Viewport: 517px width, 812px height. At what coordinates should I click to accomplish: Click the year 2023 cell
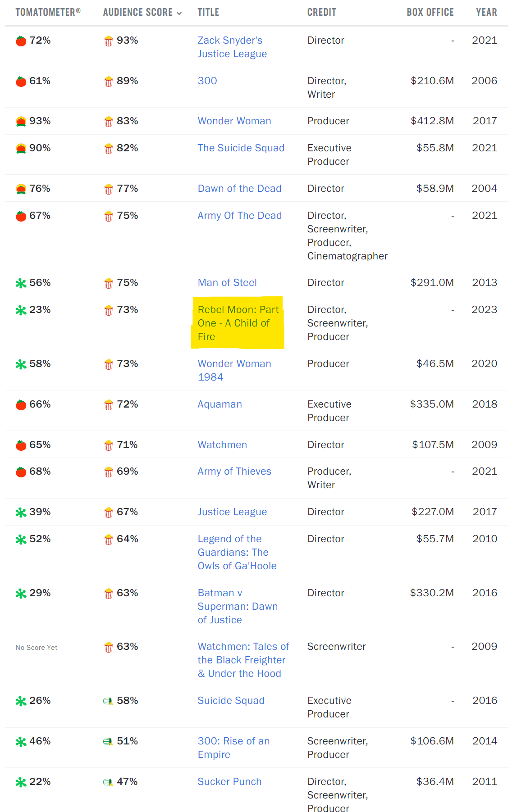(484, 309)
